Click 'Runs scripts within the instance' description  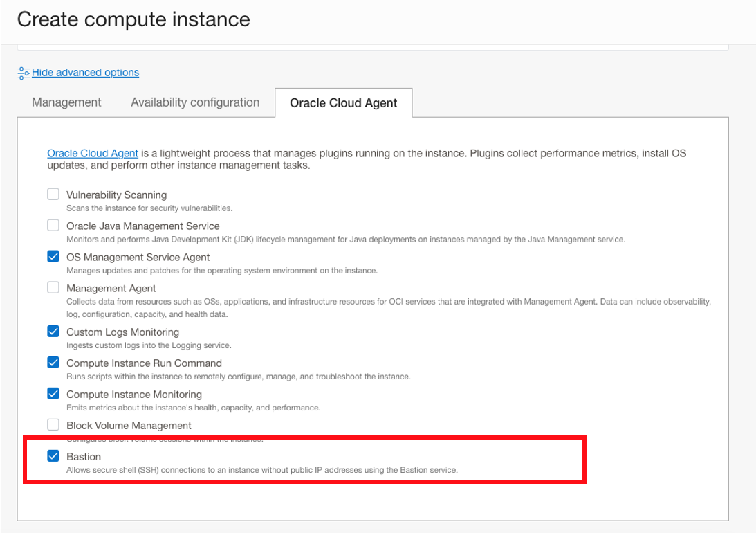click(x=239, y=377)
